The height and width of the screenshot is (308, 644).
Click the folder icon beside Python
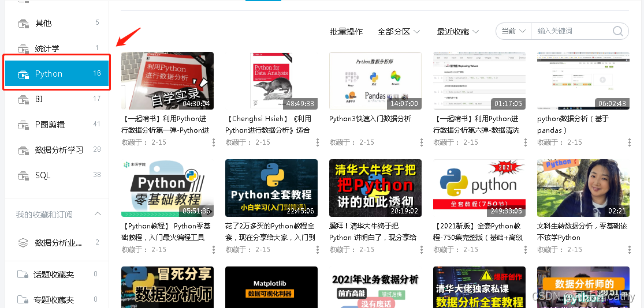[x=23, y=74]
